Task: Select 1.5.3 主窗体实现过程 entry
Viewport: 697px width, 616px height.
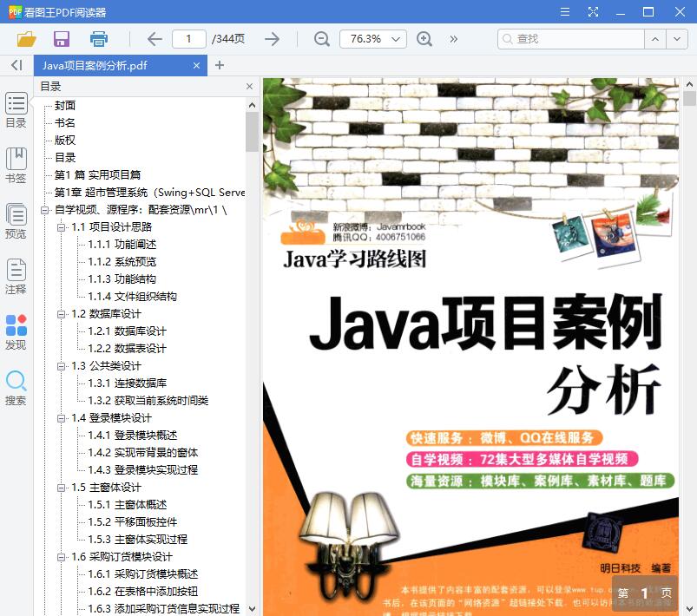Action: pos(138,540)
